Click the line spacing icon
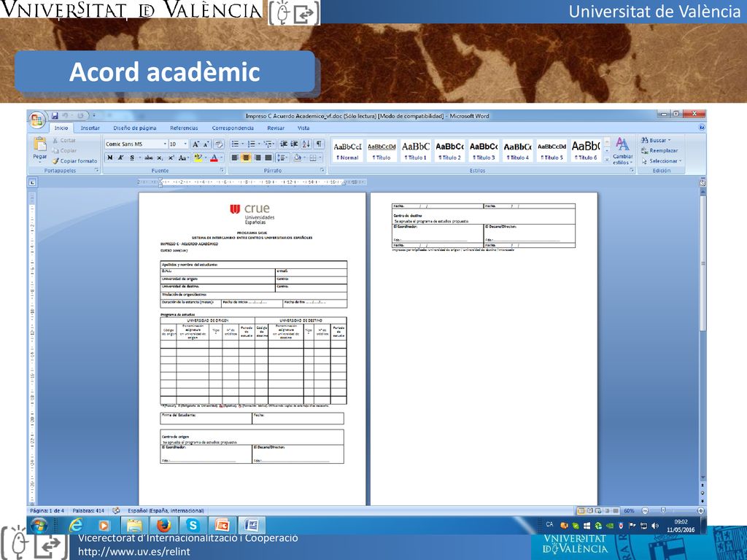This screenshot has height=560, width=747. coord(281,157)
